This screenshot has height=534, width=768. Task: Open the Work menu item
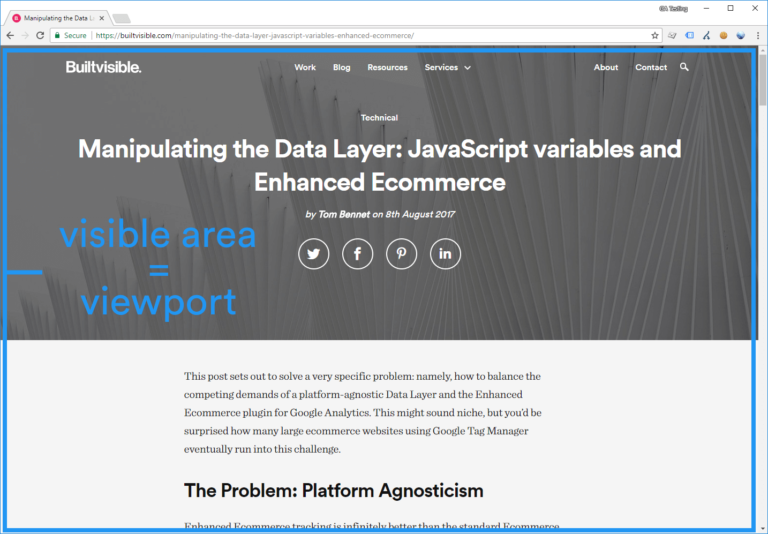coord(305,68)
